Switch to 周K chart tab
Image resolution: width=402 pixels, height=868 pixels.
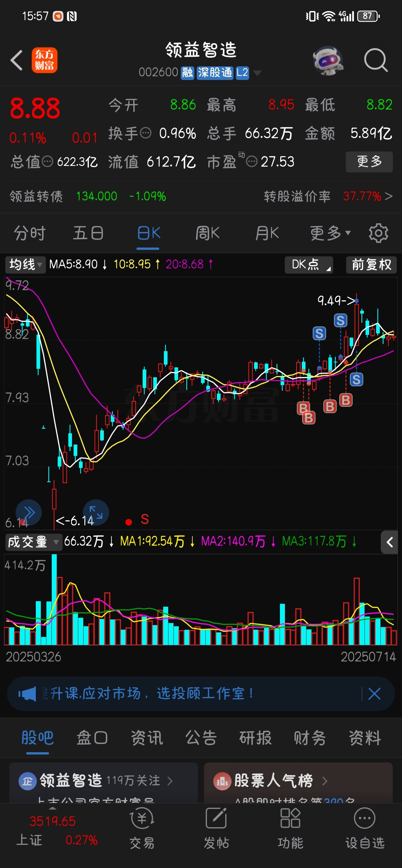[208, 233]
